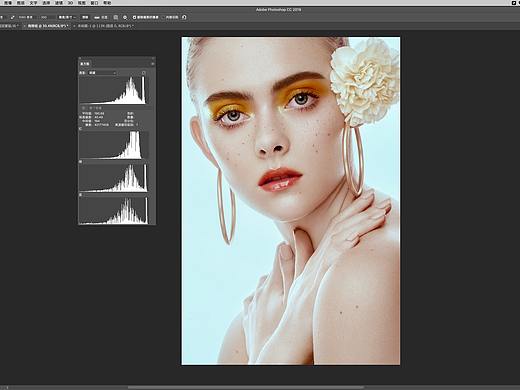
Task: Open the 图像 menu in menu bar
Action: [8, 3]
